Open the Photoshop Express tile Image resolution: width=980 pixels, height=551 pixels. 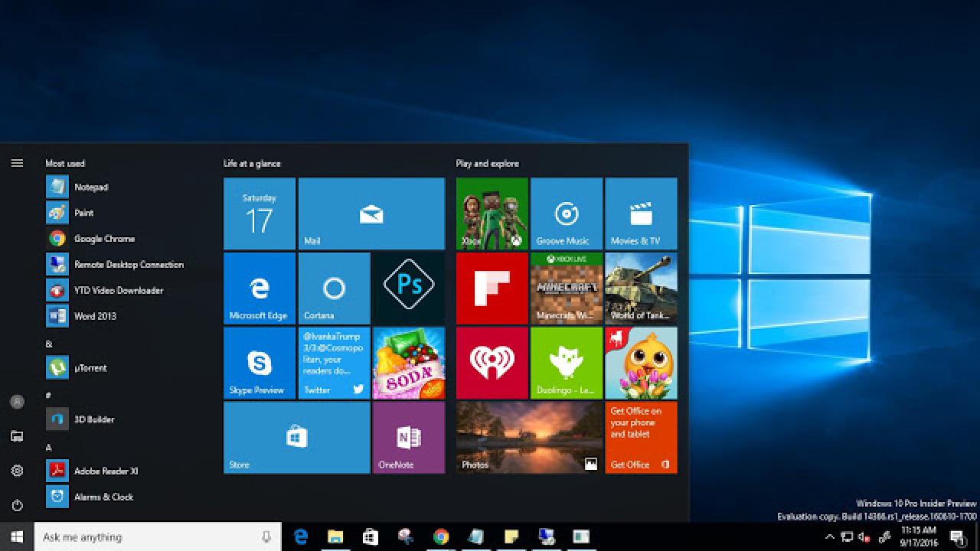coord(409,288)
